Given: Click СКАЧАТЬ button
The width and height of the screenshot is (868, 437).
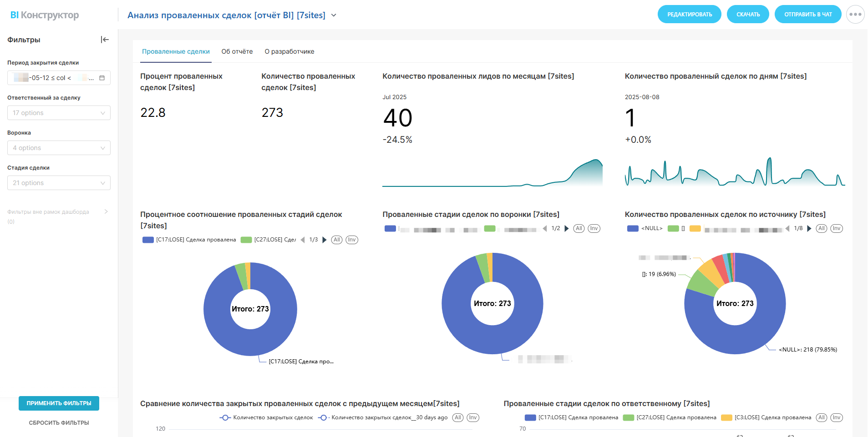Looking at the screenshot, I should point(748,15).
